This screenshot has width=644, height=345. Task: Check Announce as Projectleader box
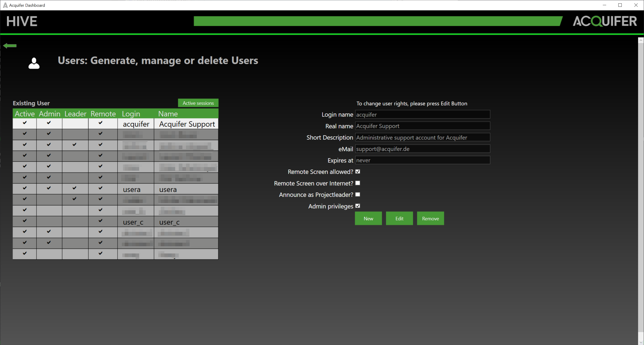click(x=358, y=195)
